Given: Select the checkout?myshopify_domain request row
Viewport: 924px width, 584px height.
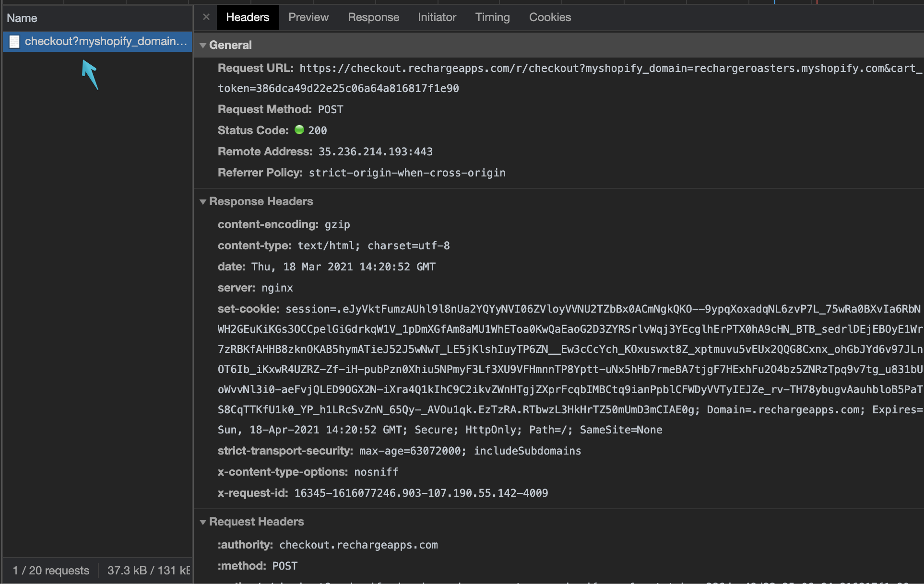Looking at the screenshot, I should click(106, 42).
